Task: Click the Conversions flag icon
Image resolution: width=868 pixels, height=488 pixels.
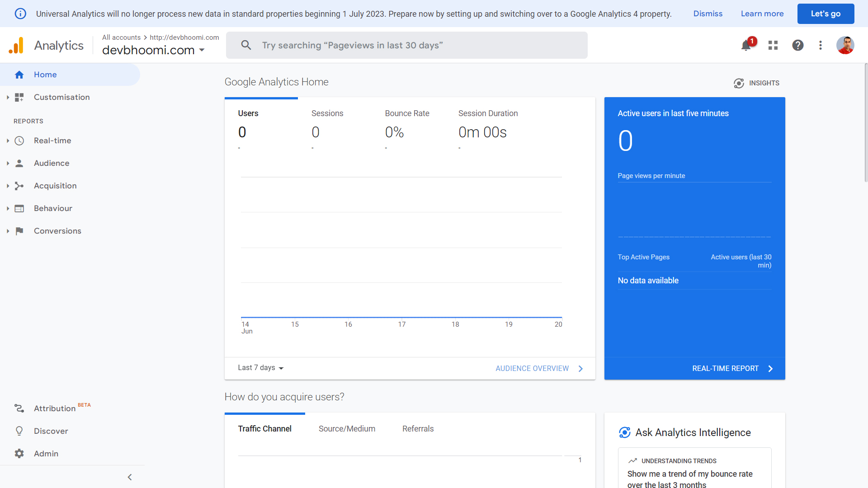Action: click(x=19, y=231)
